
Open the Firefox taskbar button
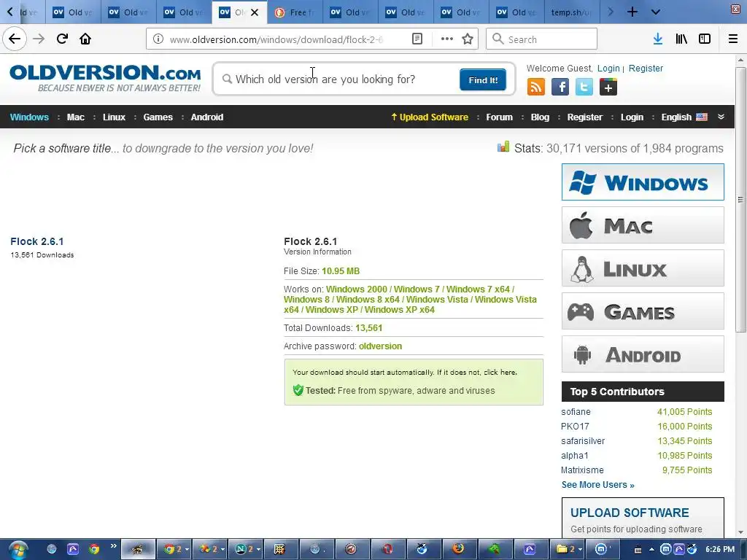point(458,549)
